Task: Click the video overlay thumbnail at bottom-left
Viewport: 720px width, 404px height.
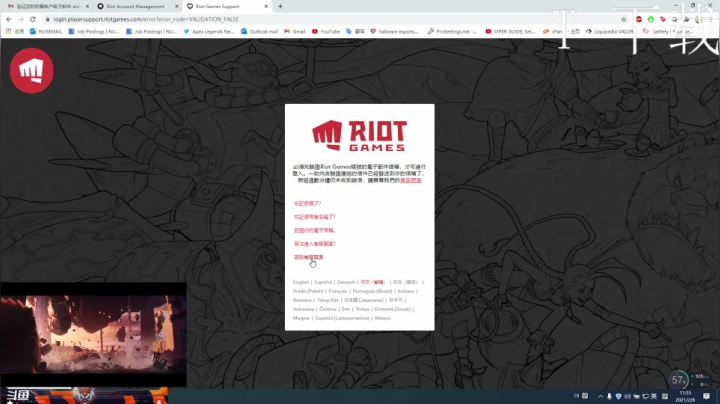Action: coord(93,334)
